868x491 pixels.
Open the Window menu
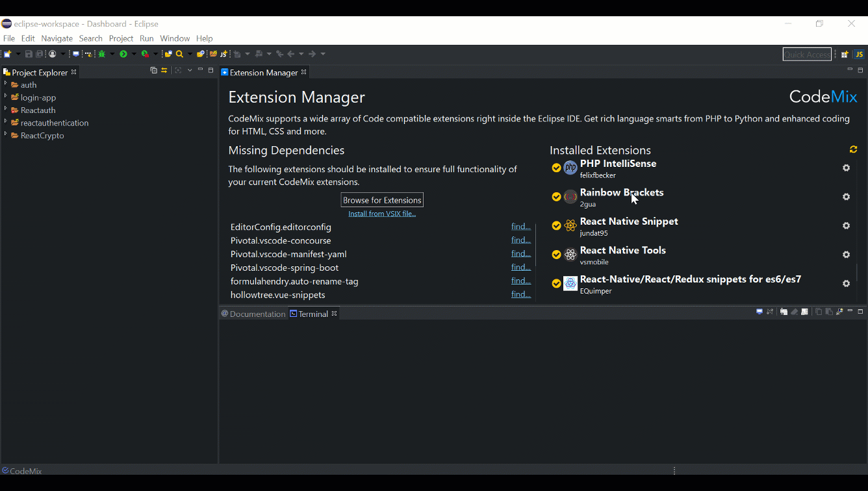tap(175, 38)
